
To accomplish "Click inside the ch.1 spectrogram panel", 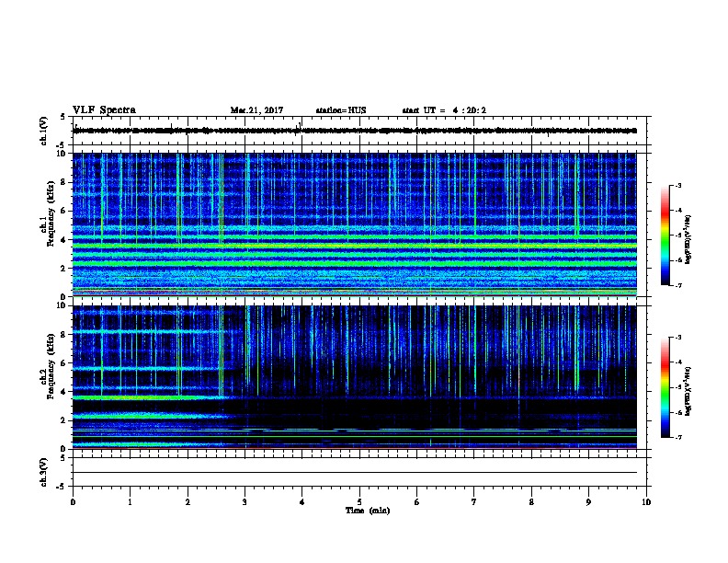I will click(x=355, y=224).
